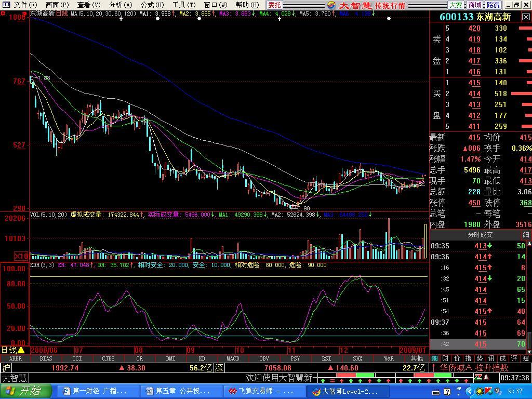The image size is (532, 399).
Task: Switch to the CJBS indicator tab
Action: [108, 358]
